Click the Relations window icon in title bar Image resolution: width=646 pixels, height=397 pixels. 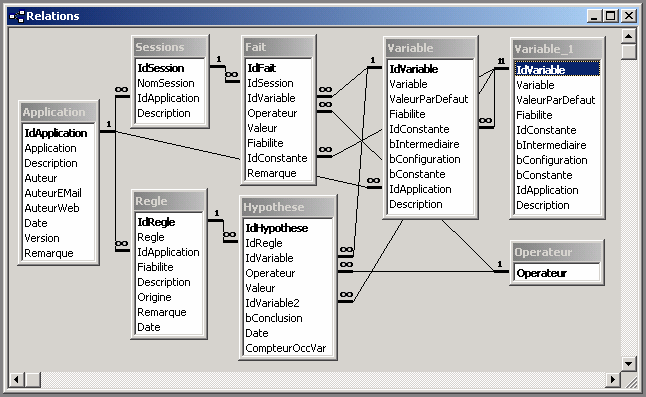17,16
